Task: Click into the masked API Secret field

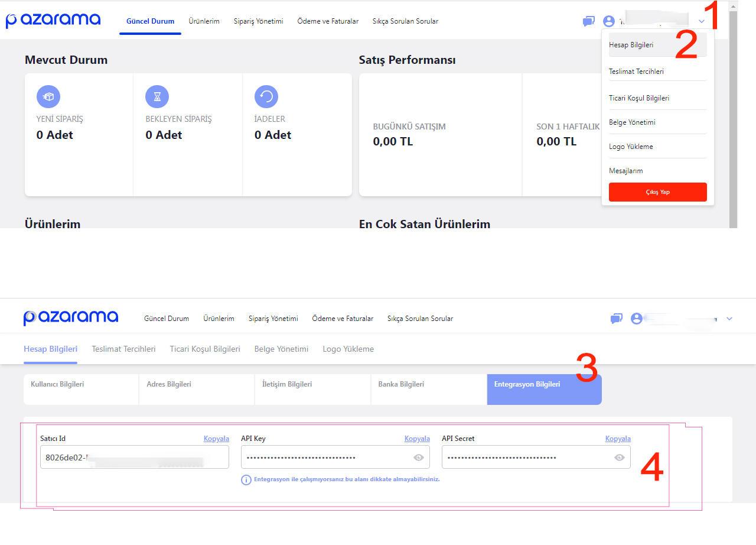Action: [x=536, y=457]
